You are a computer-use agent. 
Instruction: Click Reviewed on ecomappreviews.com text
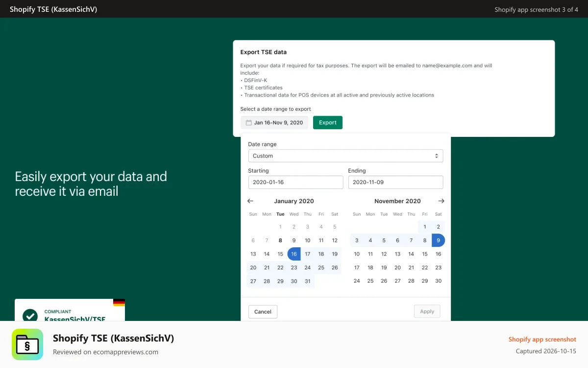coord(105,352)
